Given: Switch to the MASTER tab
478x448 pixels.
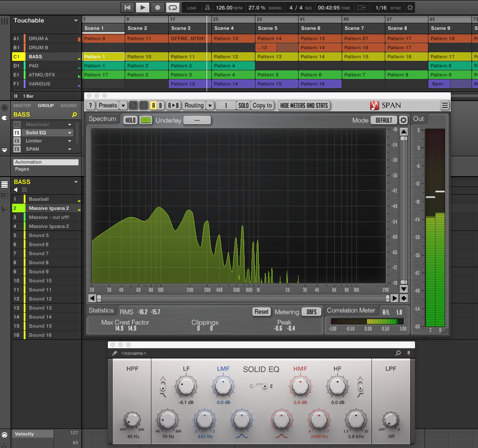Looking at the screenshot, I should pyautogui.click(x=22, y=105).
